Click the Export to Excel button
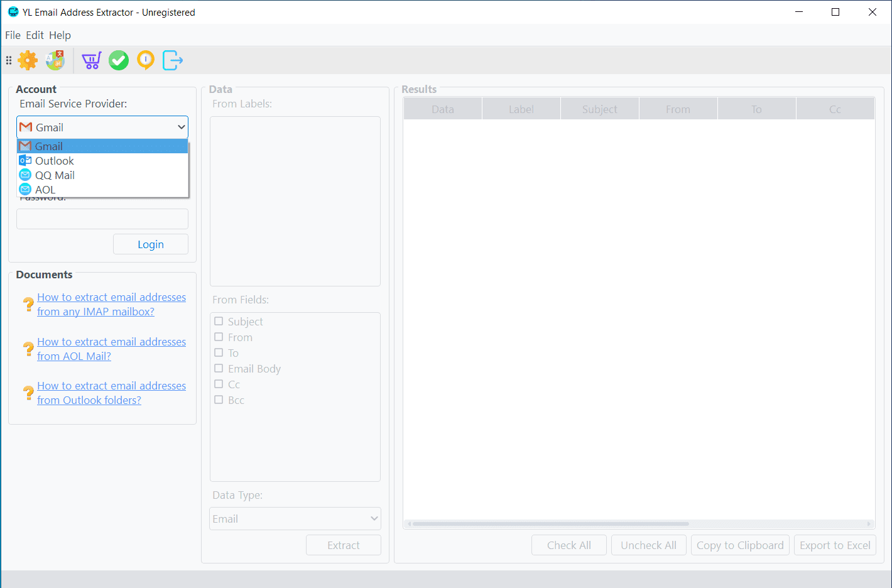The image size is (892, 588). pos(835,545)
